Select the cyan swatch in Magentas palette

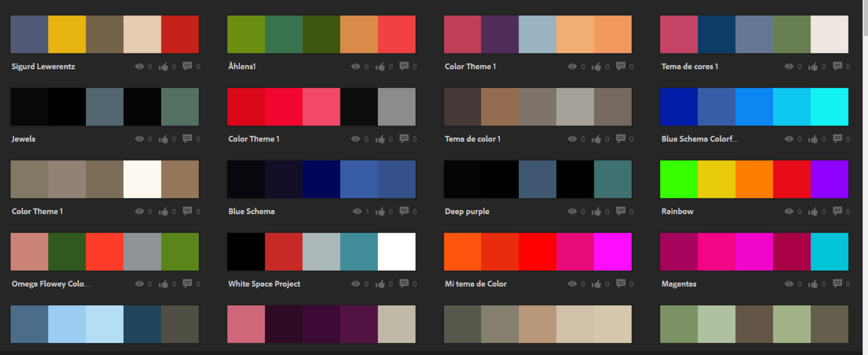[829, 252]
